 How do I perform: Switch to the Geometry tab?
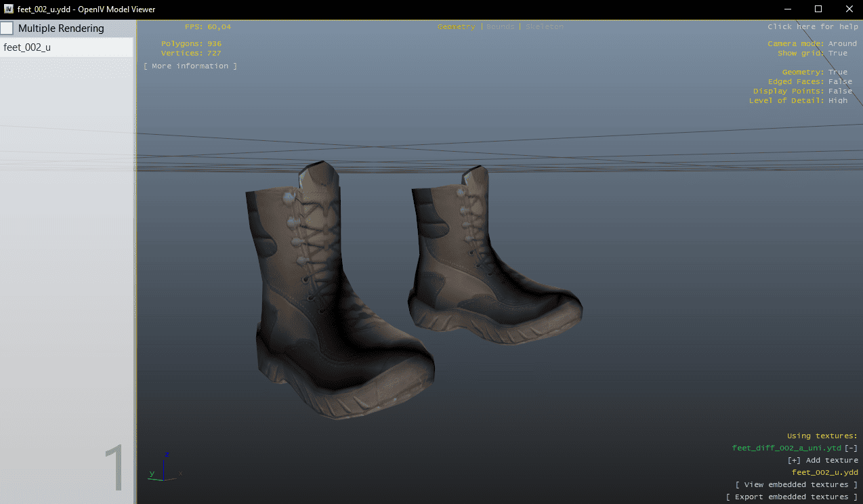456,26
